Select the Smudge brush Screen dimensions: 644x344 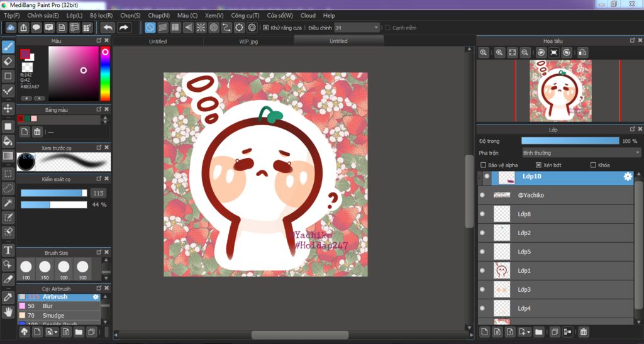(58, 315)
